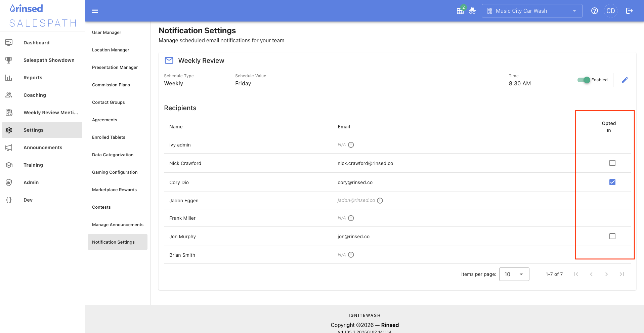The width and height of the screenshot is (644, 333).
Task: Click the logout icon
Action: click(630, 11)
